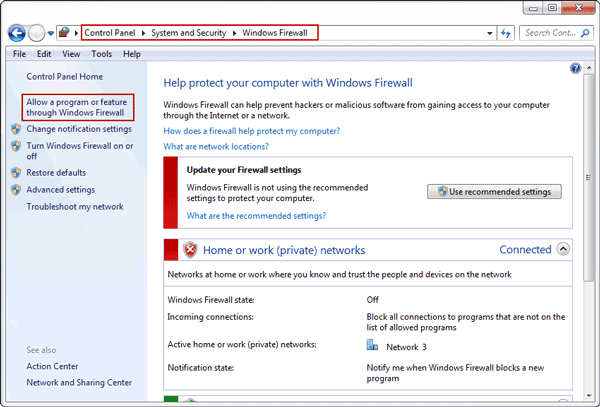This screenshot has width=600, height=407.
Task: Open How does a firewall help protect my computer
Action: pyautogui.click(x=251, y=131)
